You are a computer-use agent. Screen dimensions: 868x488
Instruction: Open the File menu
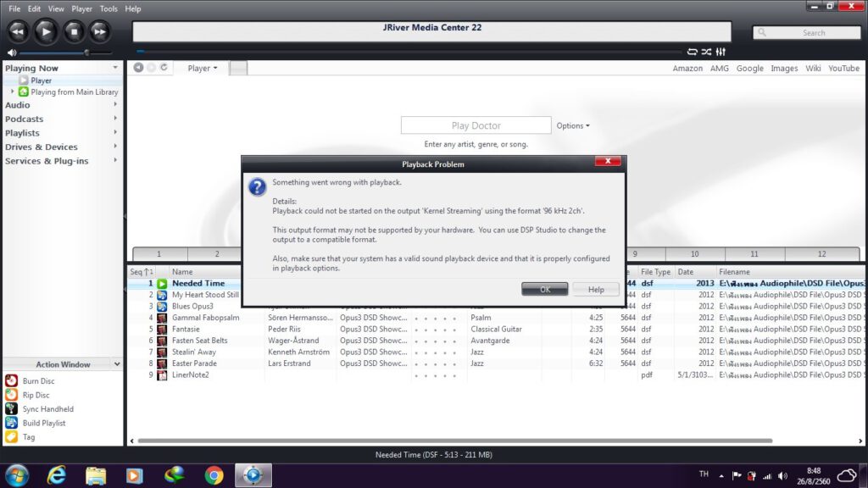pos(14,8)
